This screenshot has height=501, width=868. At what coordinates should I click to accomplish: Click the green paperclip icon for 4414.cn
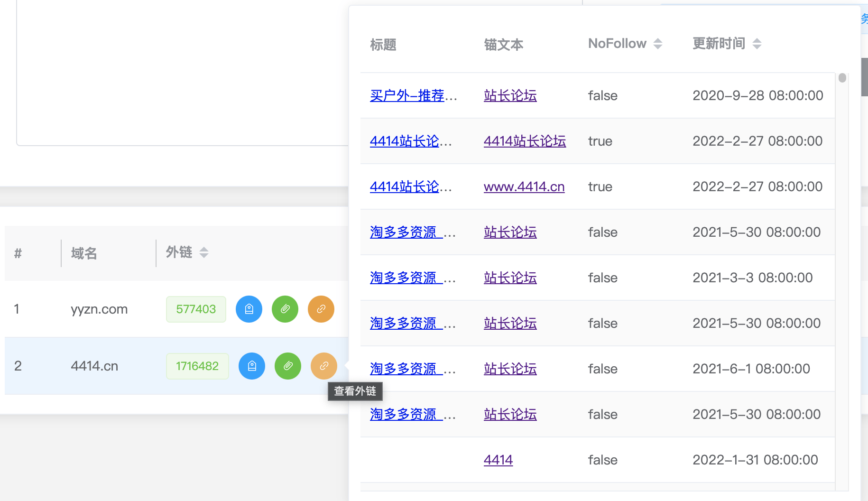(x=288, y=366)
